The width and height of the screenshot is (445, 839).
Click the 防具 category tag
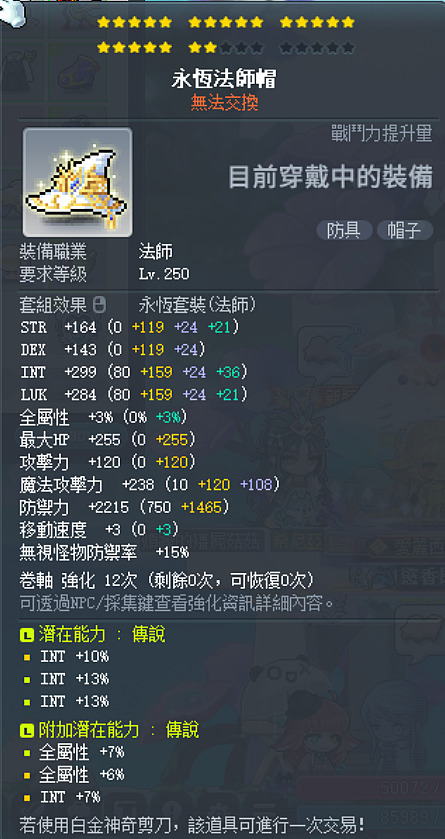pos(344,231)
